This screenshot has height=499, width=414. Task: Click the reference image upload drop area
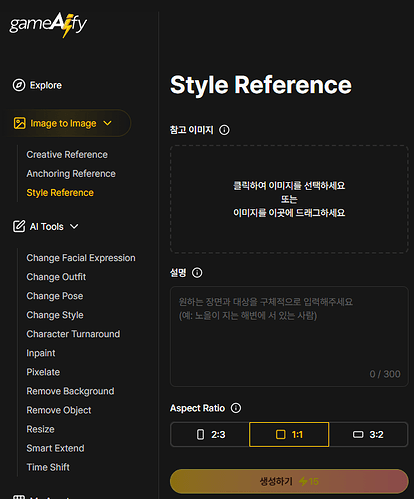click(289, 199)
